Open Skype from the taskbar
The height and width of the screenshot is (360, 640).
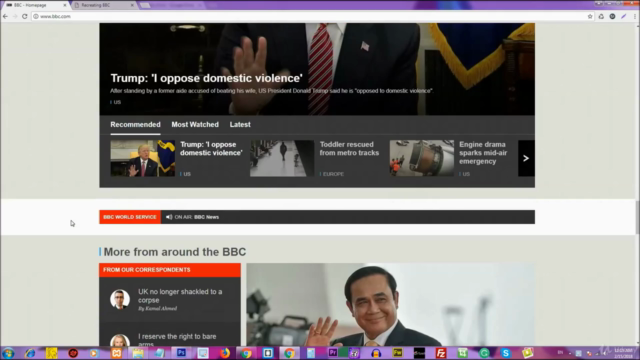pos(506,353)
